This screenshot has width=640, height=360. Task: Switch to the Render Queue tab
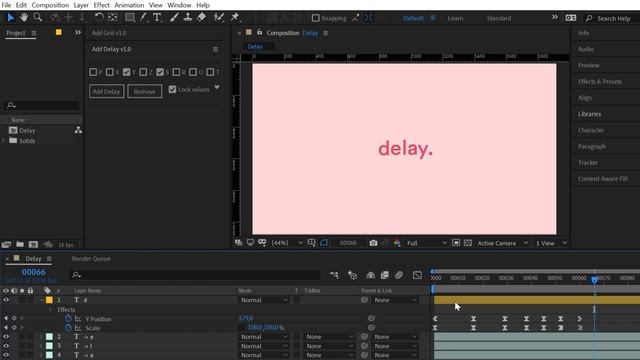(91, 259)
